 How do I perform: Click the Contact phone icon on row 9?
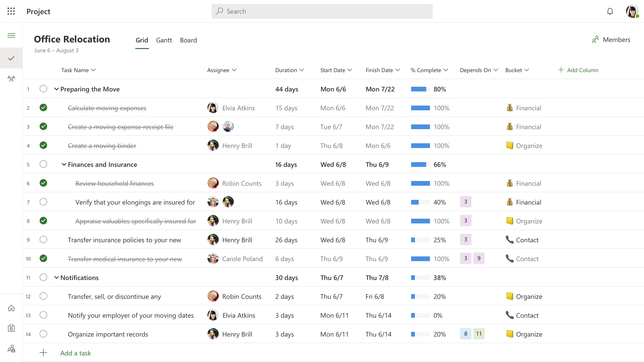point(509,239)
